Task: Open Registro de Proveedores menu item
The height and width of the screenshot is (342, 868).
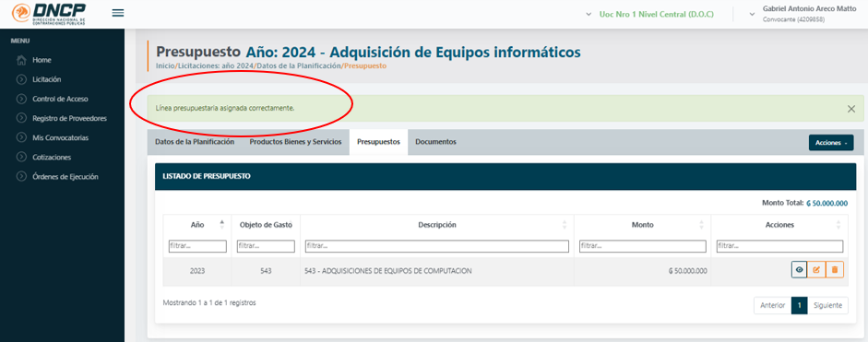Action: click(70, 118)
